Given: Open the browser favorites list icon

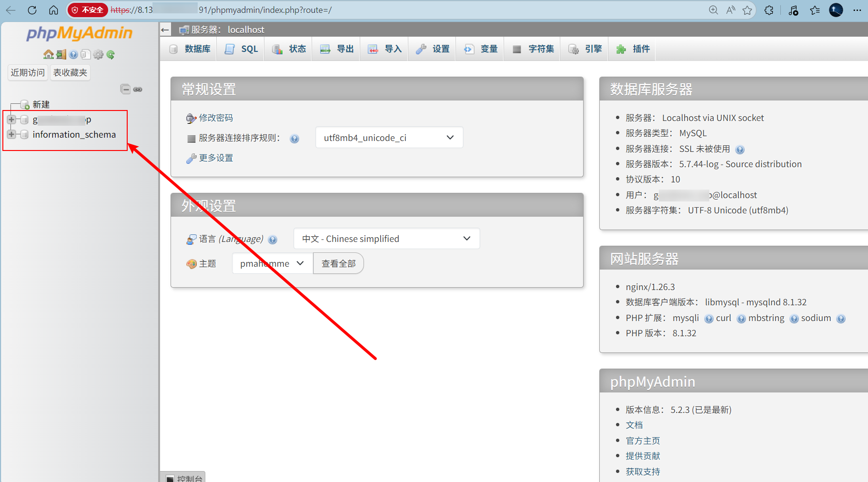Looking at the screenshot, I should tap(815, 10).
